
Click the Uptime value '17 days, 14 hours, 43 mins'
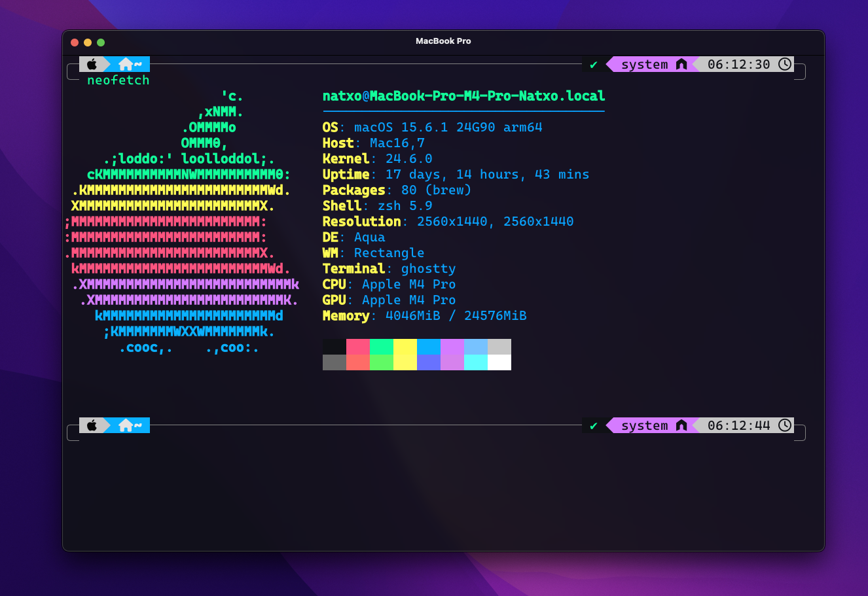[x=488, y=175]
